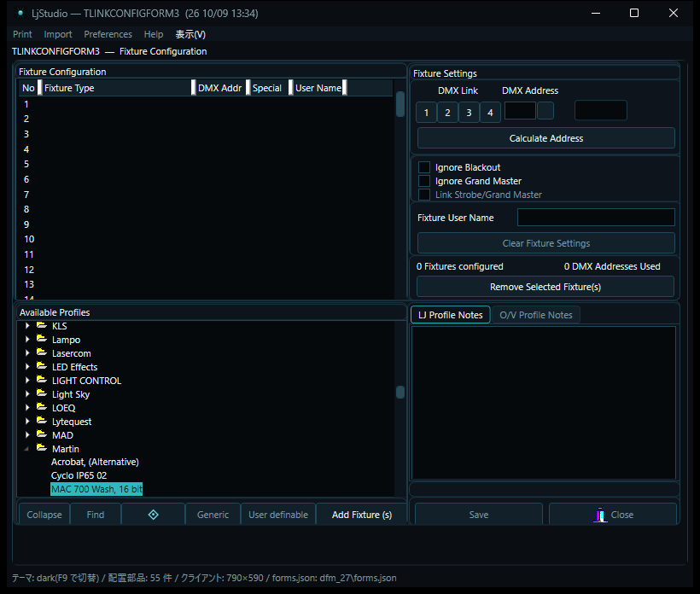This screenshot has height=594, width=700.
Task: Click the diamond icon button
Action: coord(153,515)
